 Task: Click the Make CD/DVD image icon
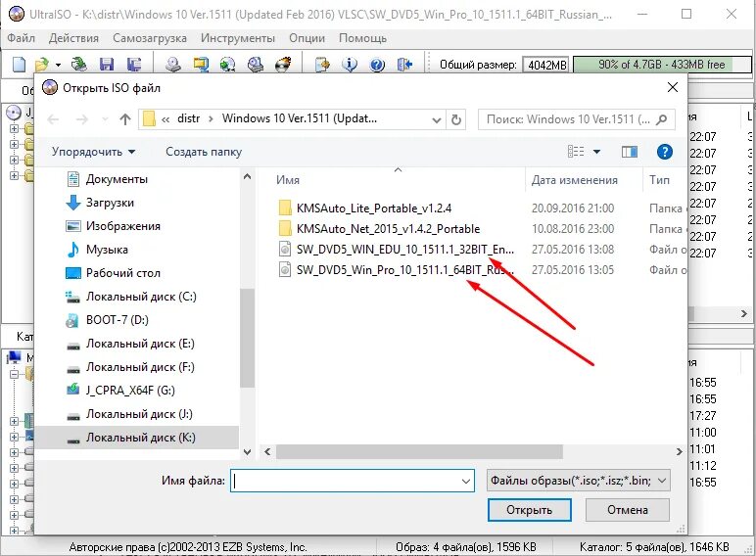(x=173, y=64)
